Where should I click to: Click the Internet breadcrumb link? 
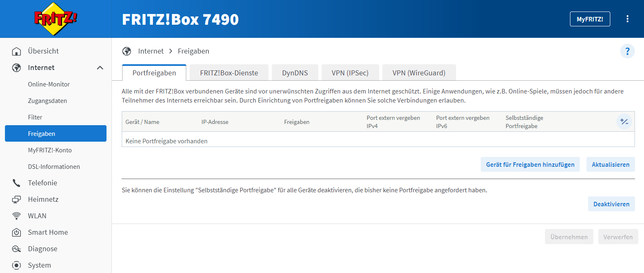point(151,51)
